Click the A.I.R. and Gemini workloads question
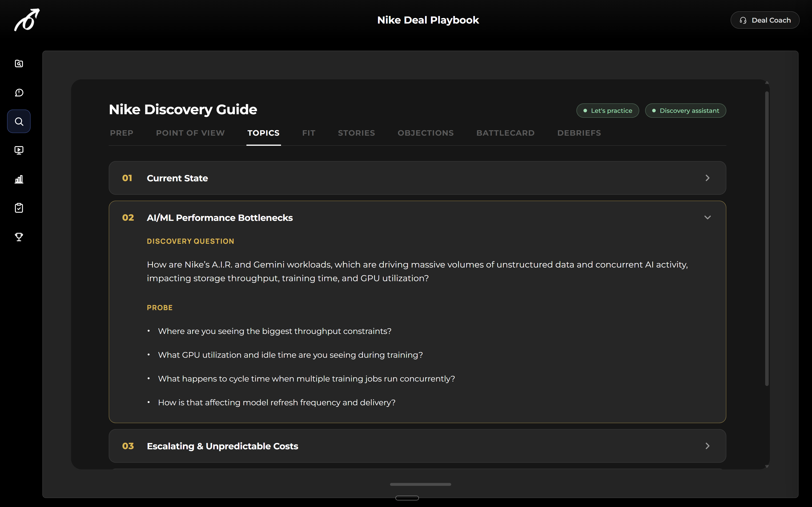Image resolution: width=812 pixels, height=507 pixels. click(x=417, y=271)
